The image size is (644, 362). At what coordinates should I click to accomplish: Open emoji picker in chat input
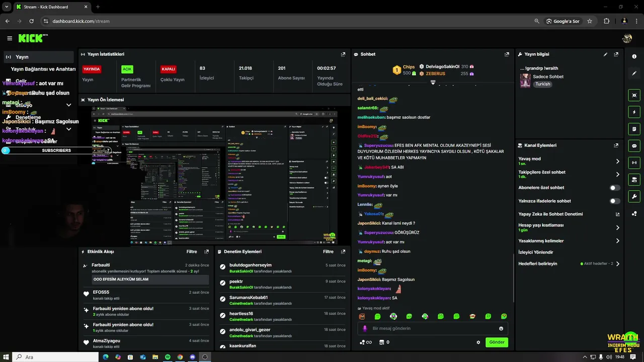501,328
